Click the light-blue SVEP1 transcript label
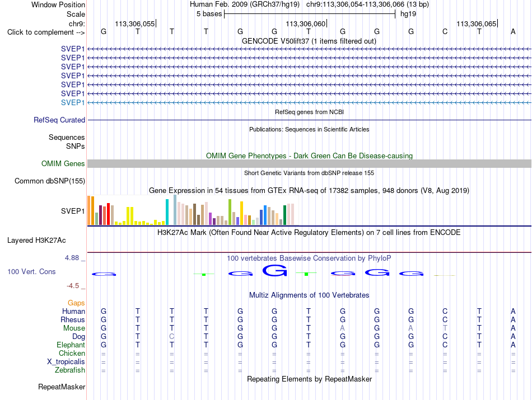Image resolution: width=532 pixels, height=400 pixels. [x=73, y=102]
